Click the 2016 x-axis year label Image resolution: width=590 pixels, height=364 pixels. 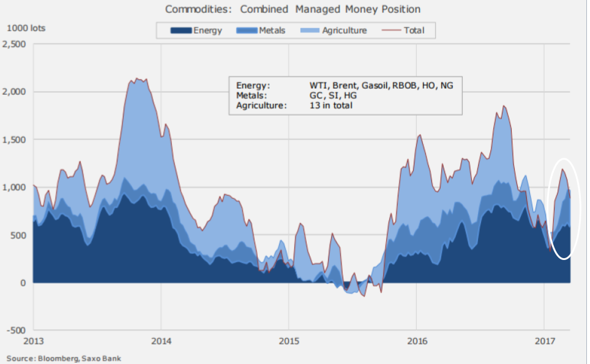pos(416,340)
